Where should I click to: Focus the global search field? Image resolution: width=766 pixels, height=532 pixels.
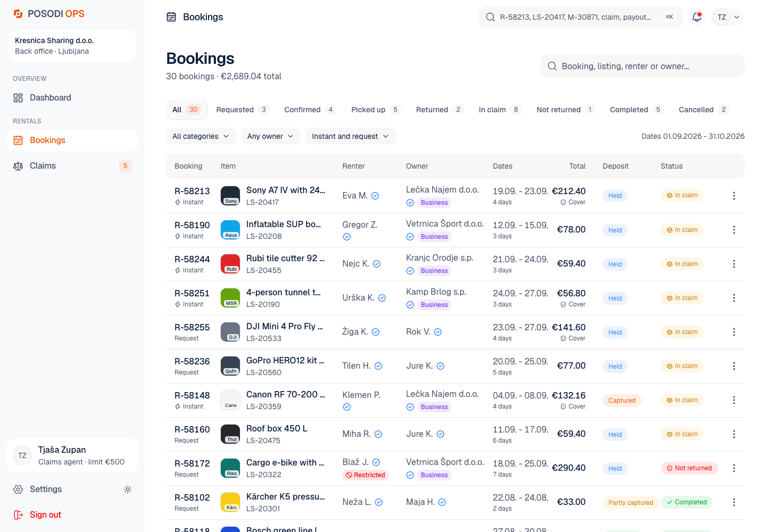581,17
